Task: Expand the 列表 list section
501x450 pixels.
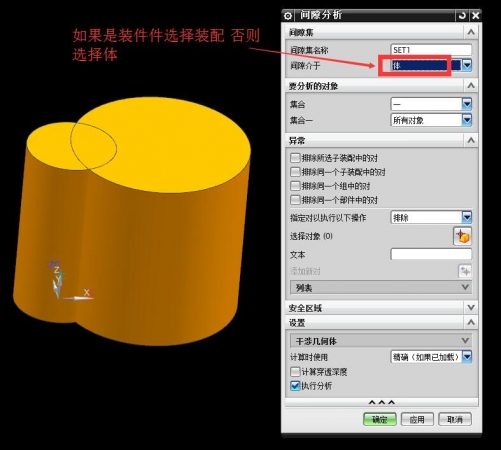Action: tap(465, 287)
